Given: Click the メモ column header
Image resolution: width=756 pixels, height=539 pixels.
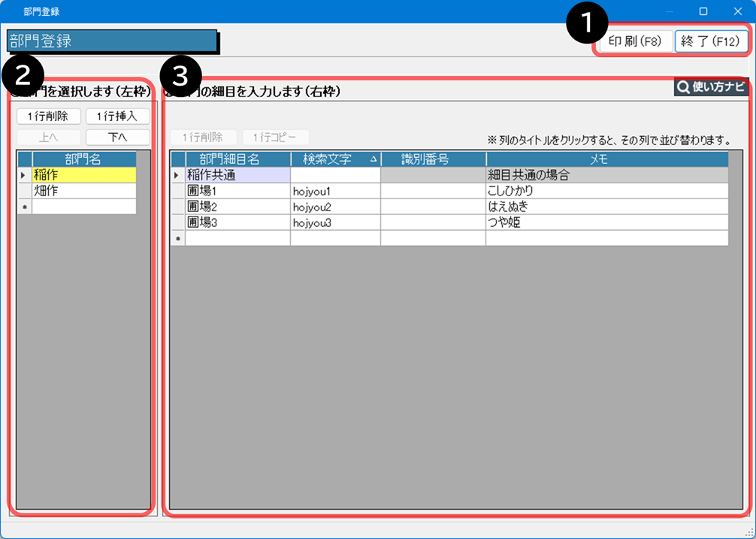Looking at the screenshot, I should pyautogui.click(x=606, y=159).
